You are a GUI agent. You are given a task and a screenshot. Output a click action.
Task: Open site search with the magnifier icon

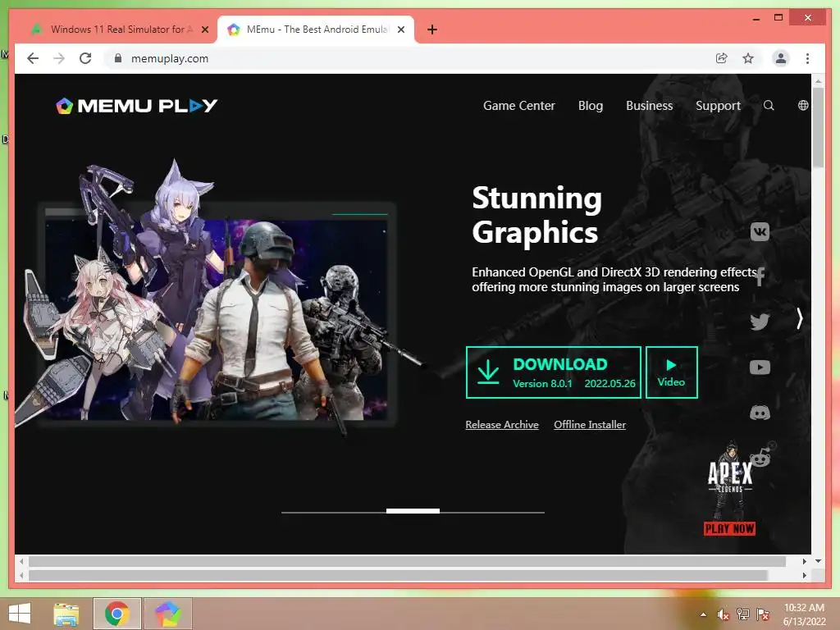769,106
